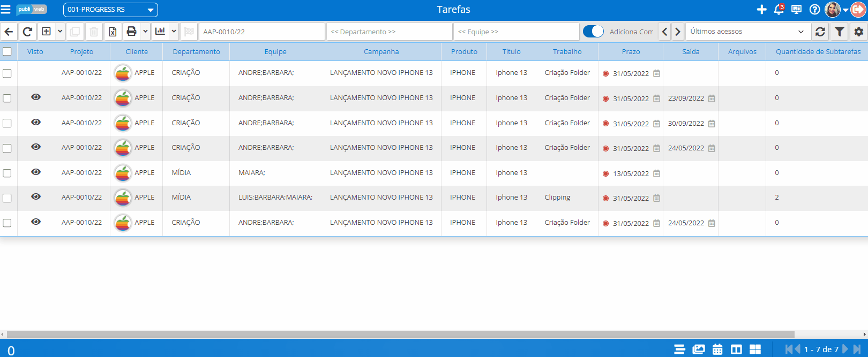Click the Saída date 30/09/2022

pos(686,124)
